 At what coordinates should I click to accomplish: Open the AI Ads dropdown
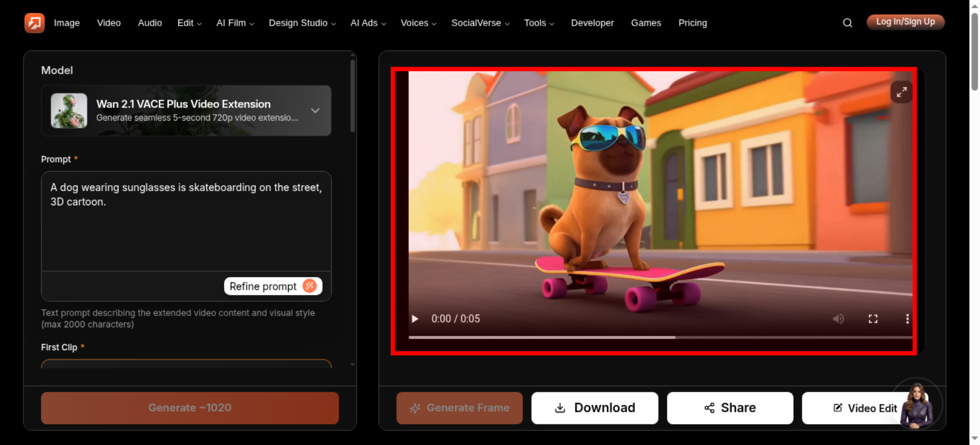pos(368,23)
